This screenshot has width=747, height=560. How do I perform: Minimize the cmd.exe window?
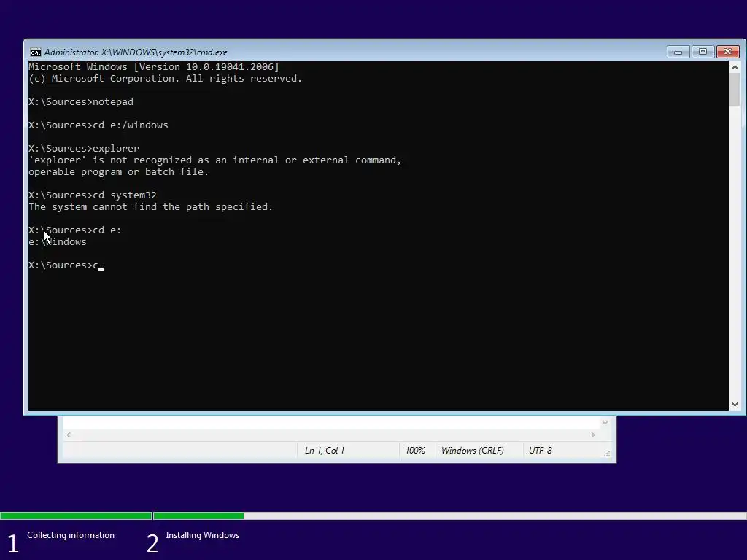678,52
